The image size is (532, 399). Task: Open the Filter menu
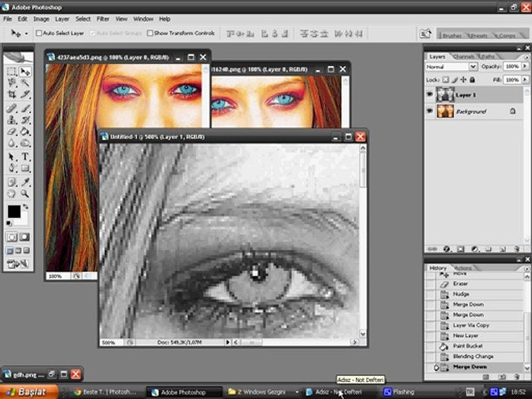pos(103,19)
